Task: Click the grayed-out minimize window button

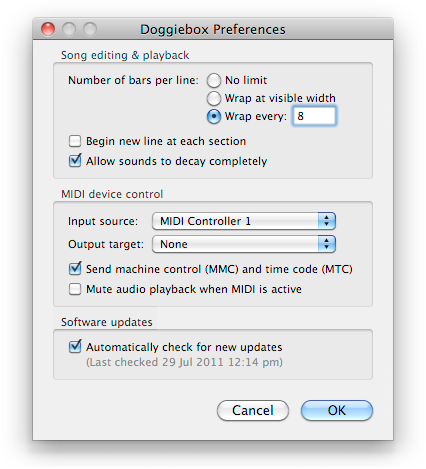Action: pos(69,29)
